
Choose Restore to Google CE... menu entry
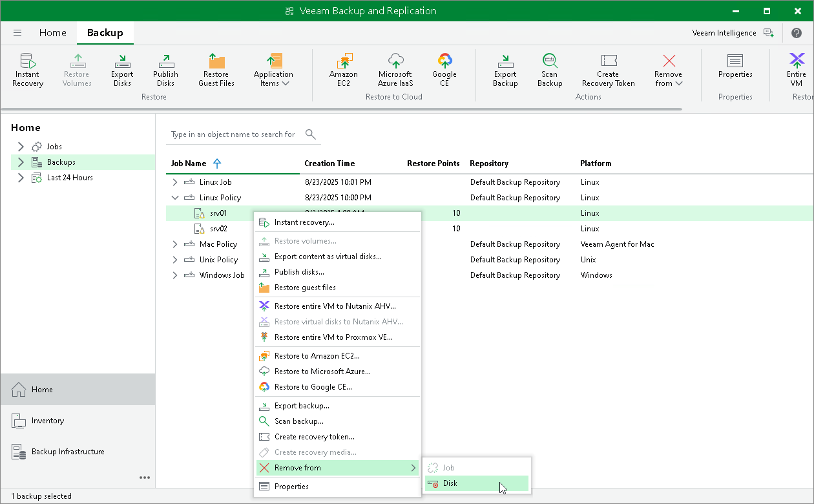pos(337,387)
